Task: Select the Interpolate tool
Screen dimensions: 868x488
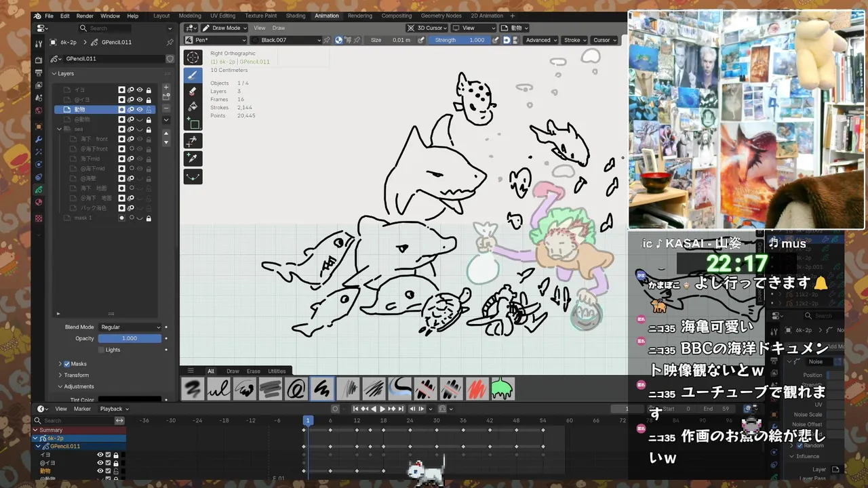Action: (193, 176)
